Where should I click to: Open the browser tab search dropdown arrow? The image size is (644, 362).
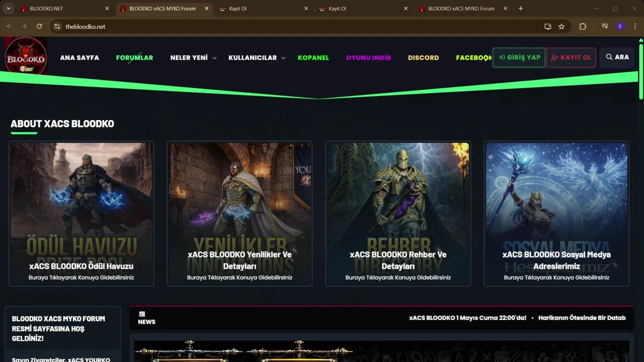pyautogui.click(x=8, y=9)
